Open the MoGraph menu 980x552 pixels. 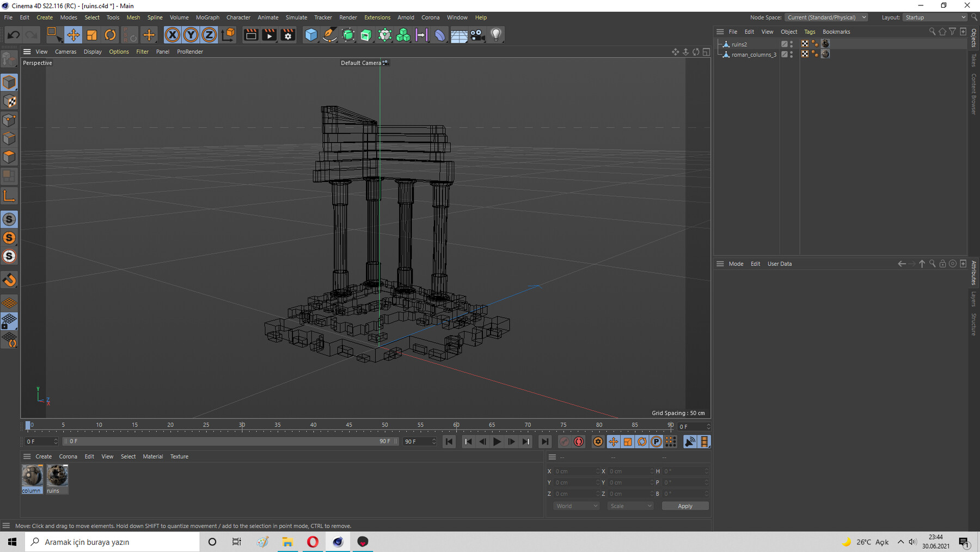[x=207, y=17]
